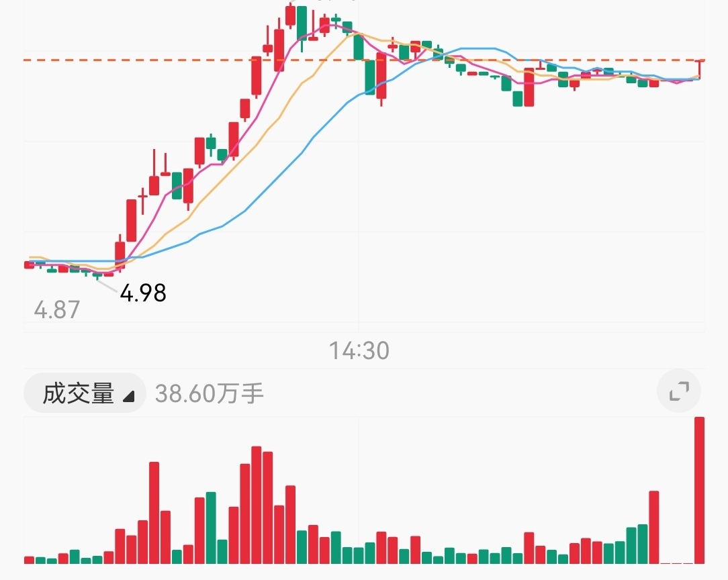The width and height of the screenshot is (728, 580).
Task: Click the volume value reading 38.60万手
Action: pos(208,394)
